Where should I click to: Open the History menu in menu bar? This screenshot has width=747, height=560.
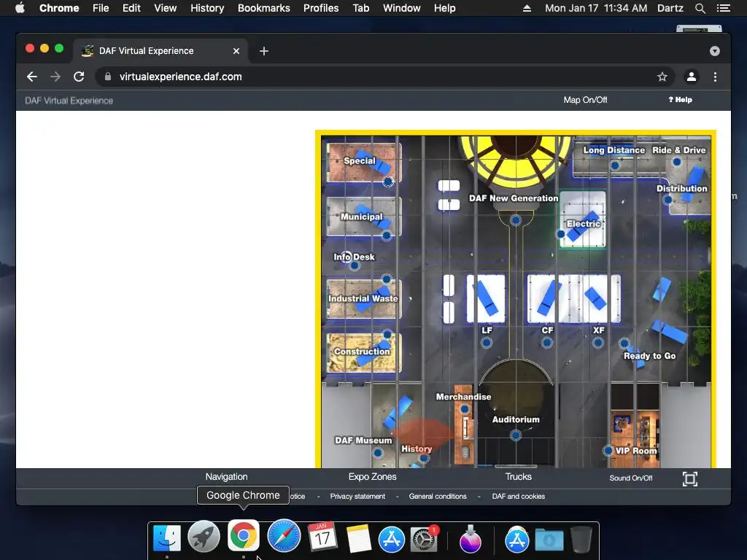pyautogui.click(x=207, y=8)
